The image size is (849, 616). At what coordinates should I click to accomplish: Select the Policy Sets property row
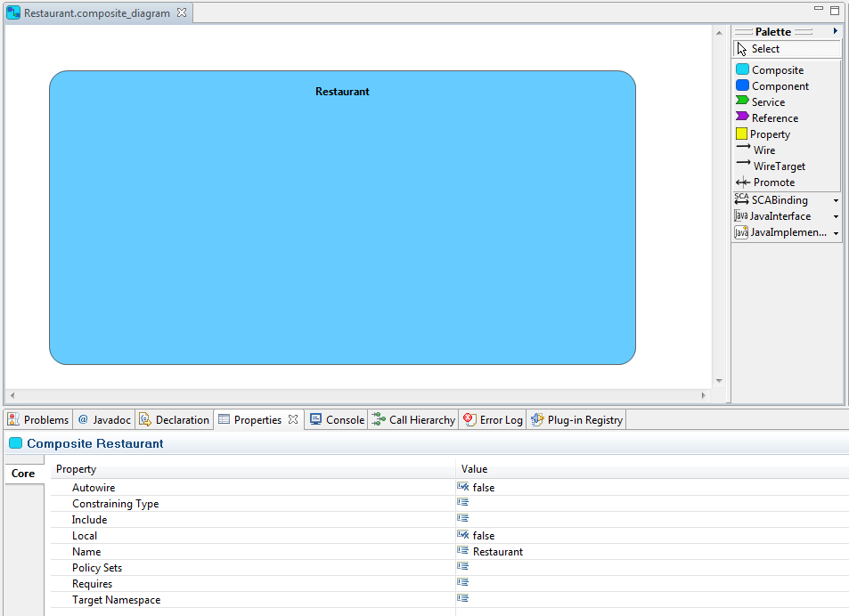(449, 568)
